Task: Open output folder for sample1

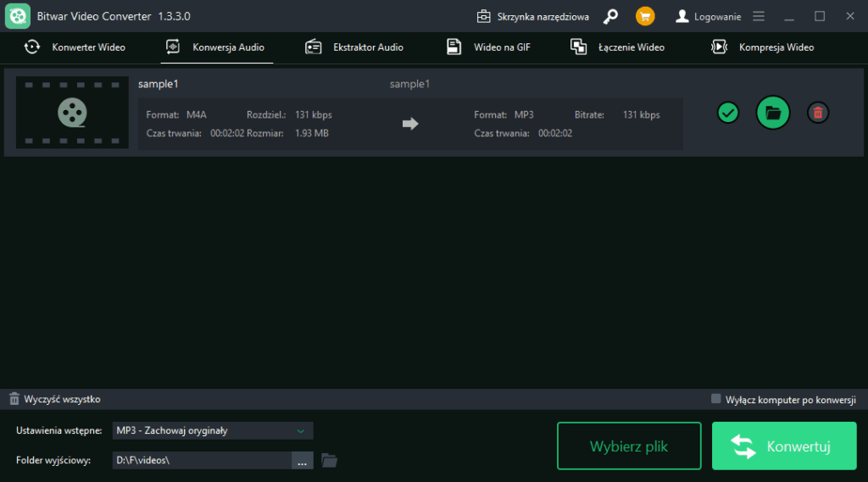Action: 773,113
